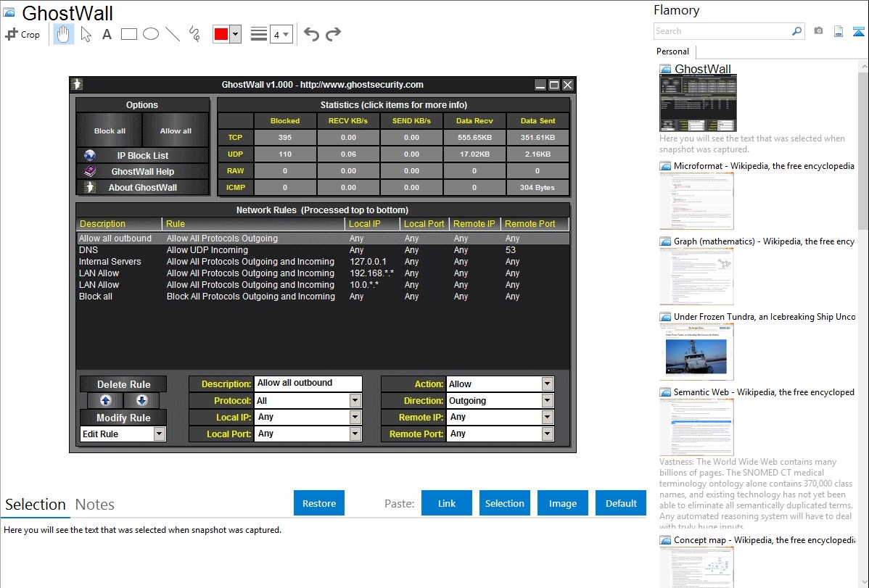Click the Description field 'Allow all outbound'
This screenshot has width=869, height=588.
coord(308,384)
